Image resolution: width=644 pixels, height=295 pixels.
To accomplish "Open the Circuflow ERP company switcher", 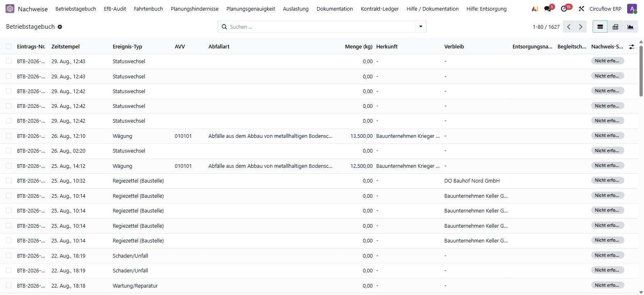I will 605,9.
